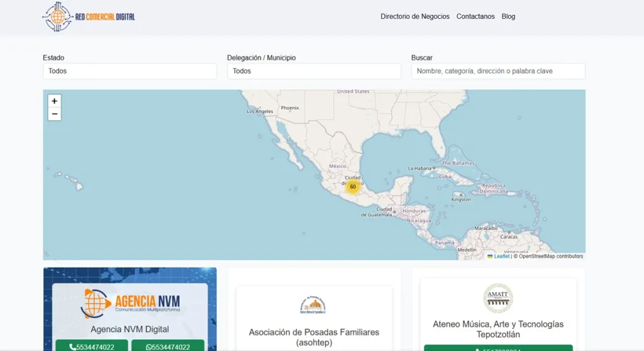The height and width of the screenshot is (351, 644).
Task: Open WhatsApp button for Agencia NVM
Action: tap(168, 347)
